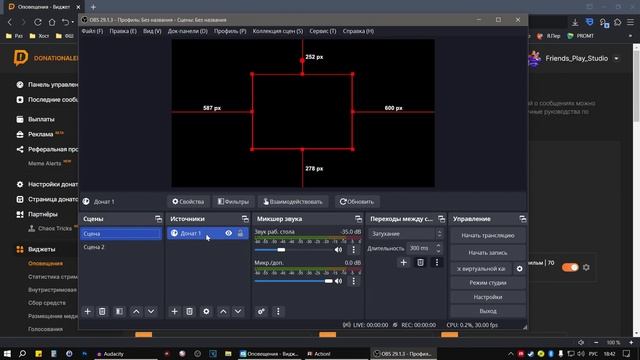Click Начать трансляцию button
The width and height of the screenshot is (640, 360).
click(488, 236)
